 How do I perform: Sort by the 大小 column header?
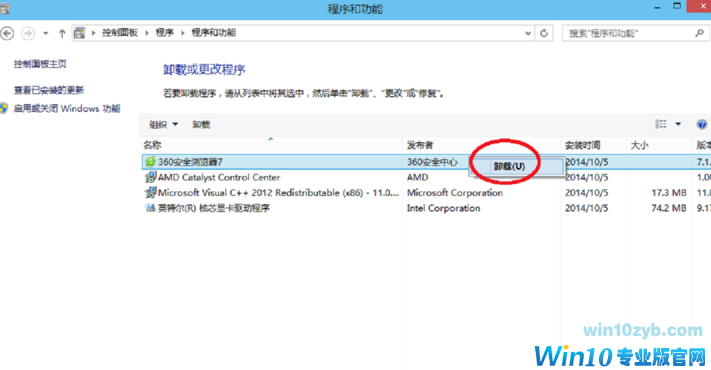pos(639,145)
